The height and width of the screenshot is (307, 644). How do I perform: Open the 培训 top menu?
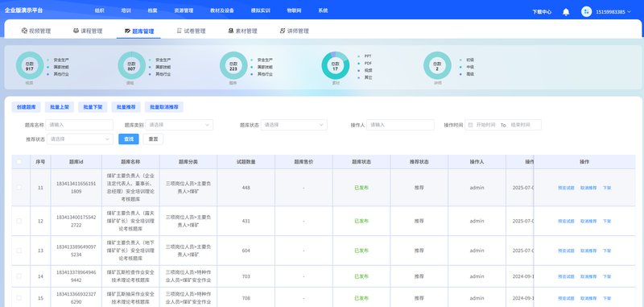click(x=126, y=11)
